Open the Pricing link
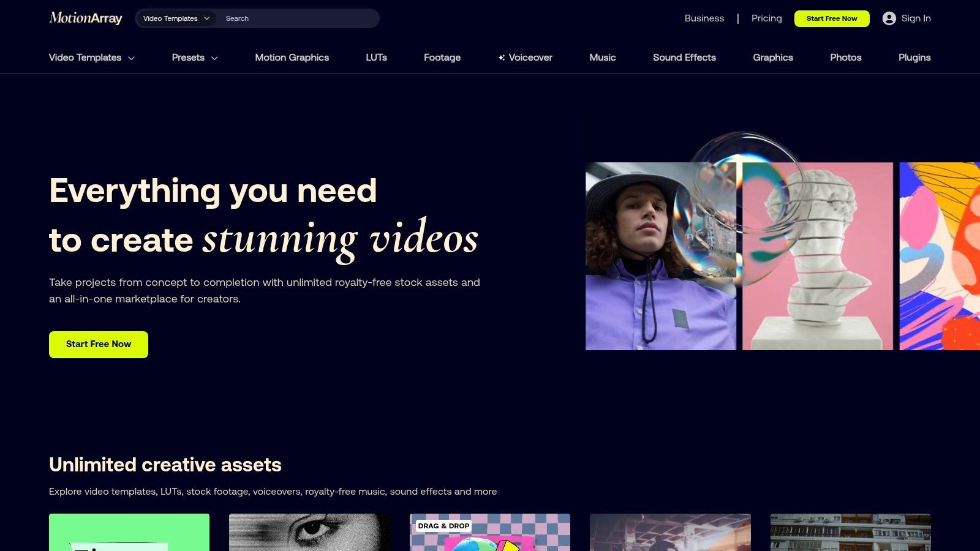 pyautogui.click(x=766, y=18)
